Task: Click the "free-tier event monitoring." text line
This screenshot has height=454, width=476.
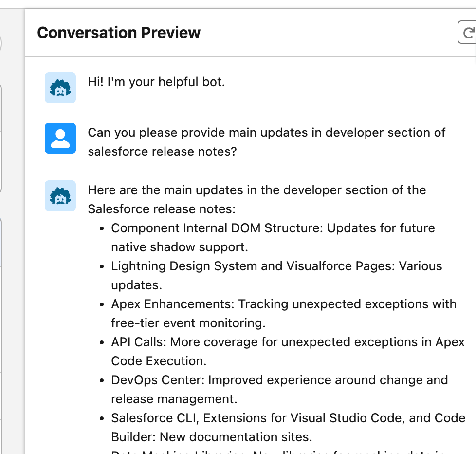Action: pos(188,323)
